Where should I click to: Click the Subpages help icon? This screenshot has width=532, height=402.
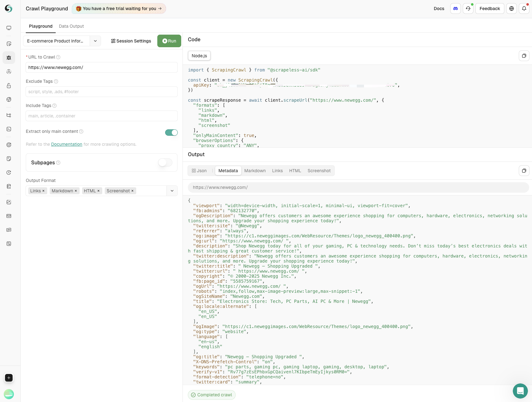coord(58,162)
